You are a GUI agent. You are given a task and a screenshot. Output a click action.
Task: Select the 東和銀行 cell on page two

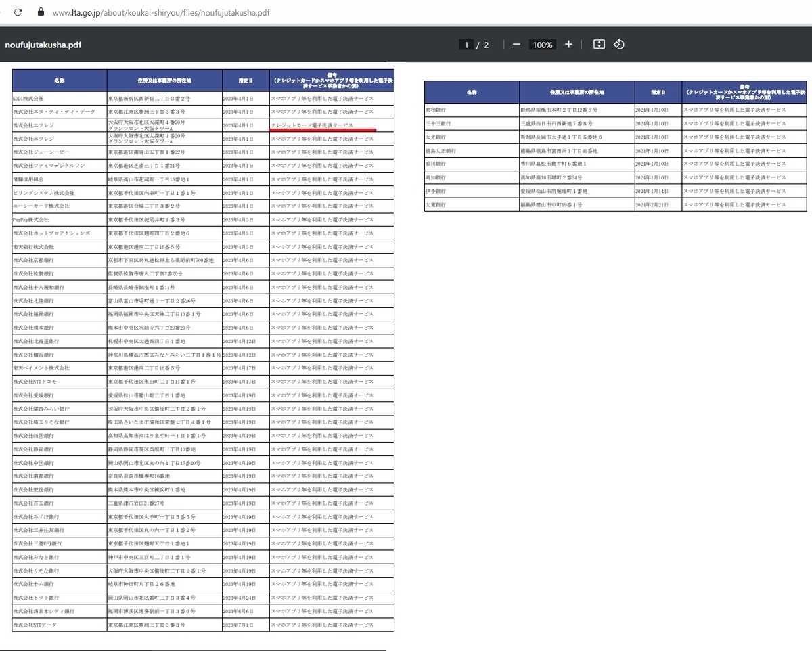click(x=472, y=110)
